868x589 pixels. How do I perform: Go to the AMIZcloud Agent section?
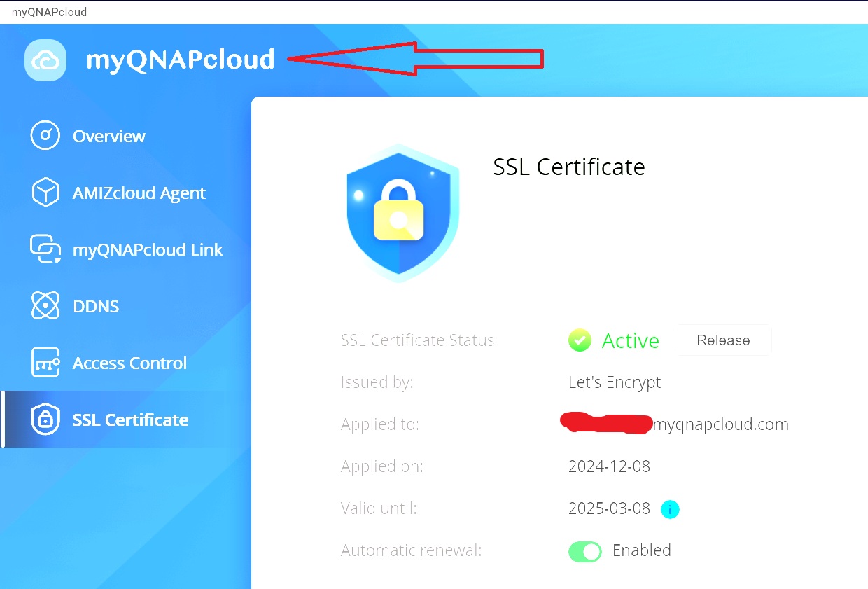pyautogui.click(x=139, y=193)
